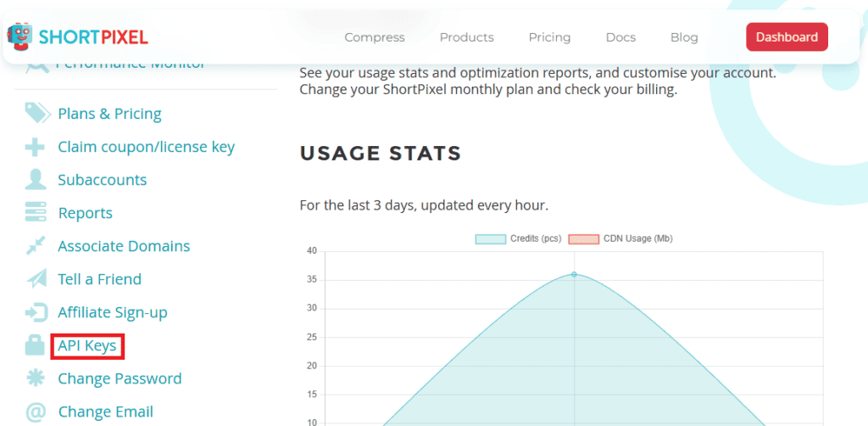Click the stacked bars icon beside Reports
The height and width of the screenshot is (426, 868).
[36, 213]
